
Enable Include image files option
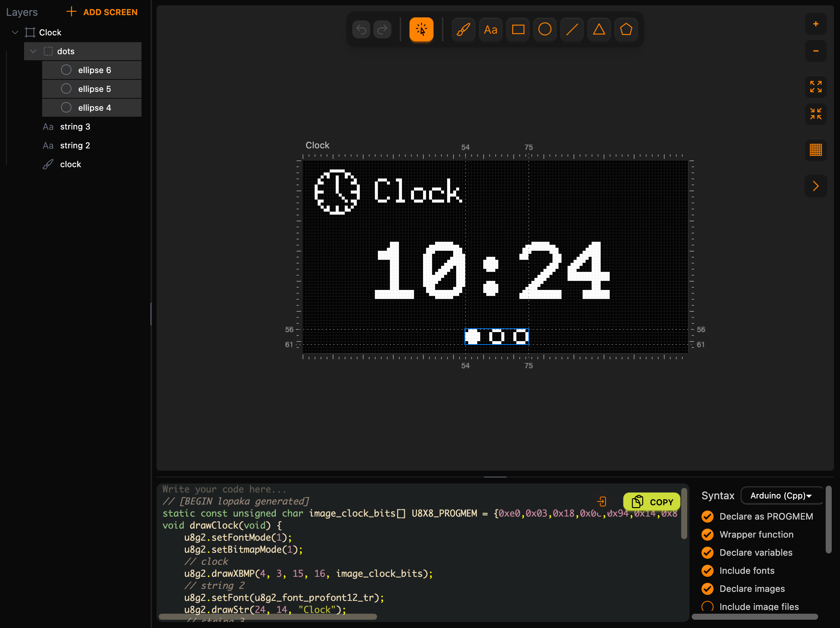pos(707,606)
